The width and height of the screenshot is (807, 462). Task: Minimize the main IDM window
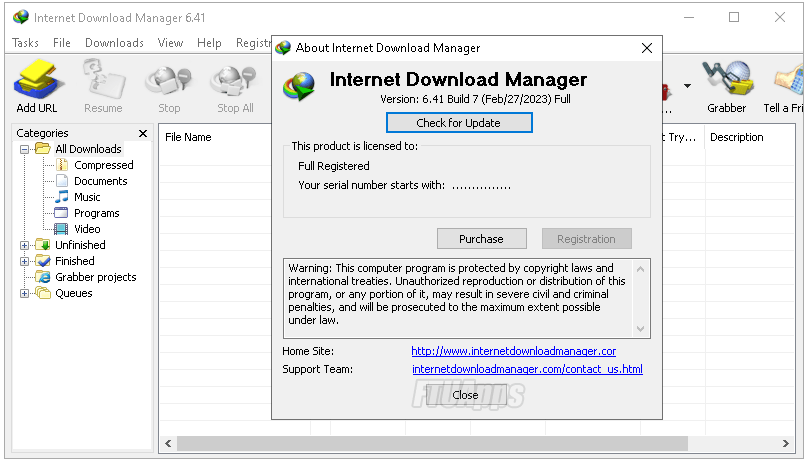click(x=689, y=17)
